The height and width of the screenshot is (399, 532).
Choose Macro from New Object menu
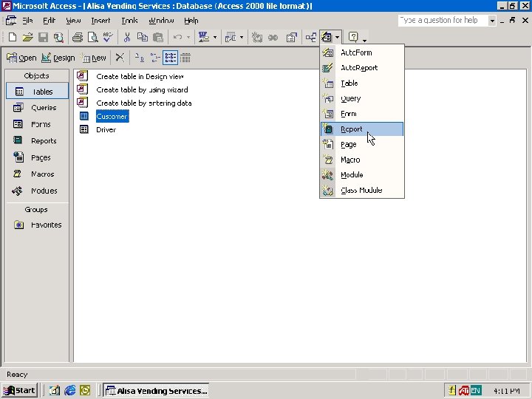click(x=362, y=160)
